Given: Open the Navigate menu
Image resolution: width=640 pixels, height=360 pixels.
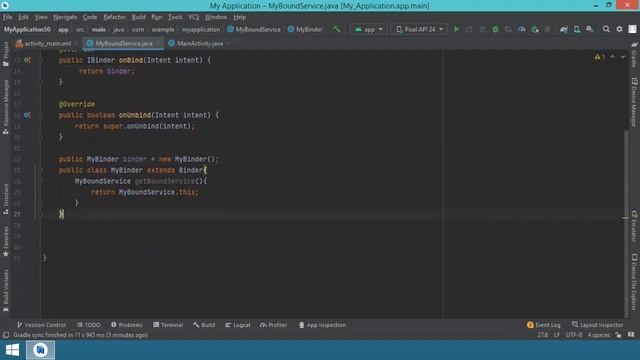Looking at the screenshot, I should (x=65, y=17).
